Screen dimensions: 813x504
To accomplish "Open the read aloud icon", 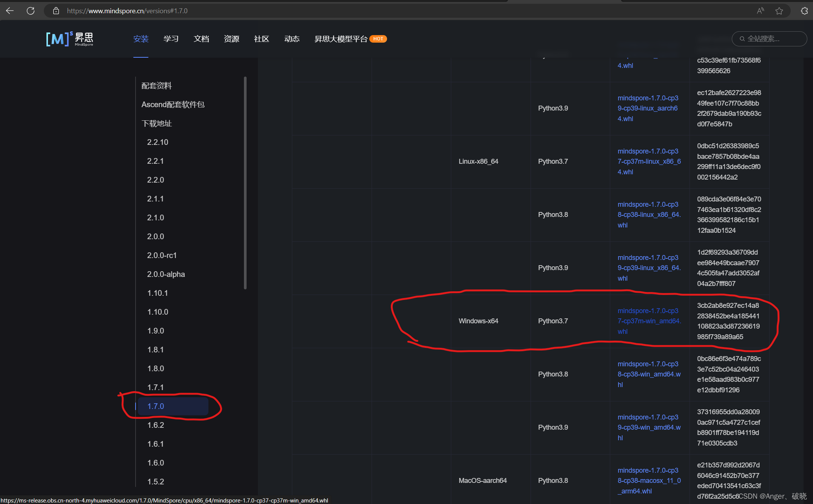I will [x=760, y=11].
